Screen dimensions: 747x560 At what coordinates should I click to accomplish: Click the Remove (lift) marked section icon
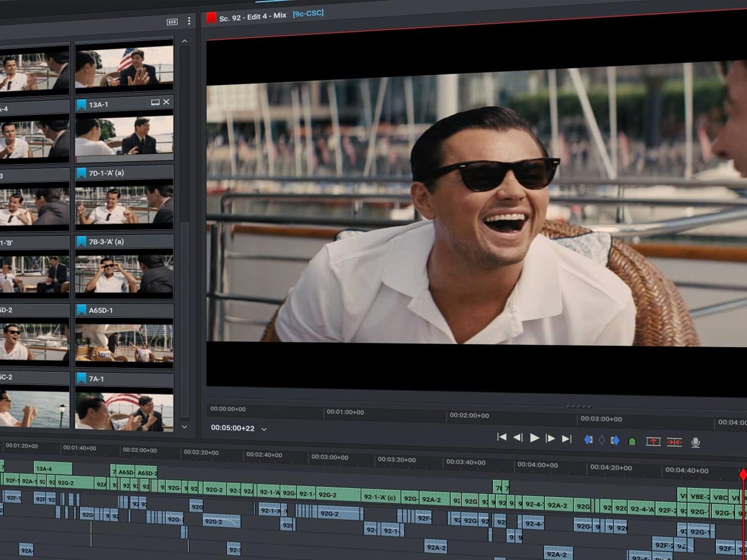click(x=653, y=442)
